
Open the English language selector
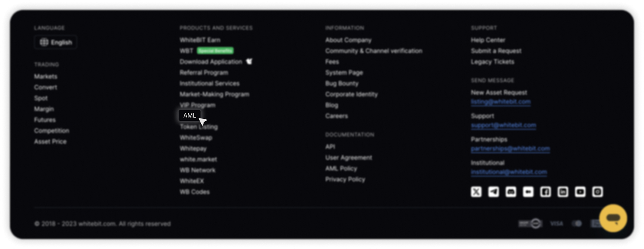point(56,42)
